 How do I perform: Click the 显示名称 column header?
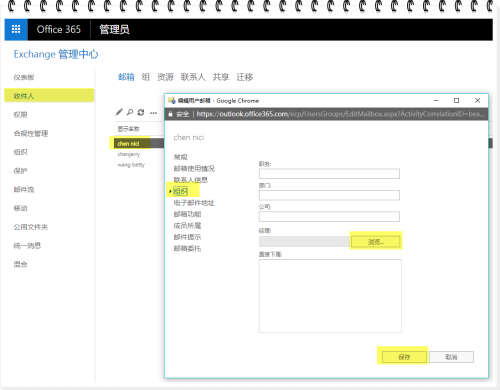click(x=128, y=129)
